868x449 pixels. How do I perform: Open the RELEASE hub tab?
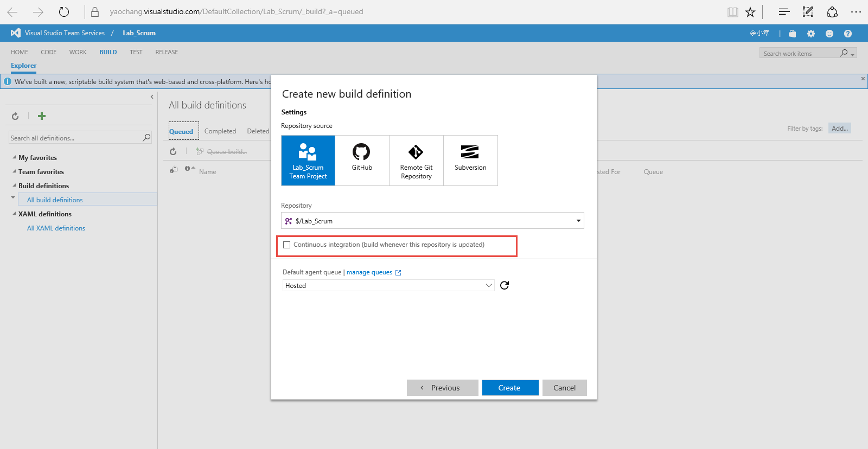point(167,53)
